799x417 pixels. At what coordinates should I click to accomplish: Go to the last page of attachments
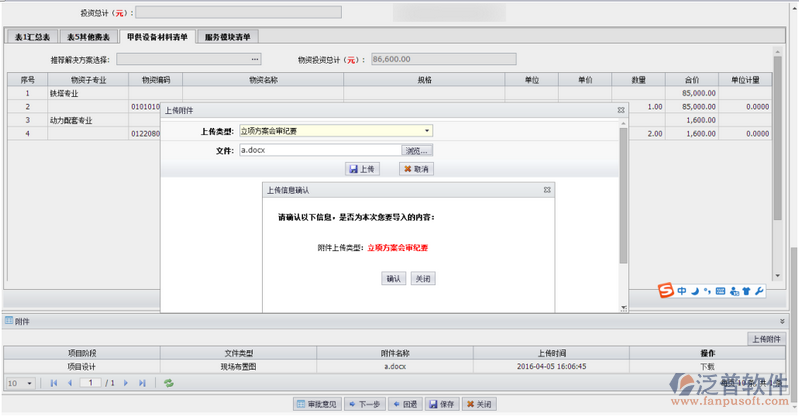point(142,383)
